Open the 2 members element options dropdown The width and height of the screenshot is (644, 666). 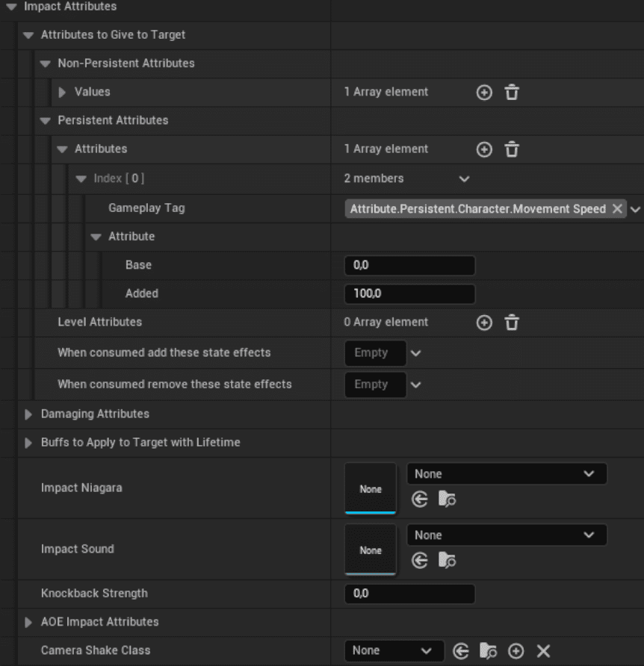pos(464,178)
